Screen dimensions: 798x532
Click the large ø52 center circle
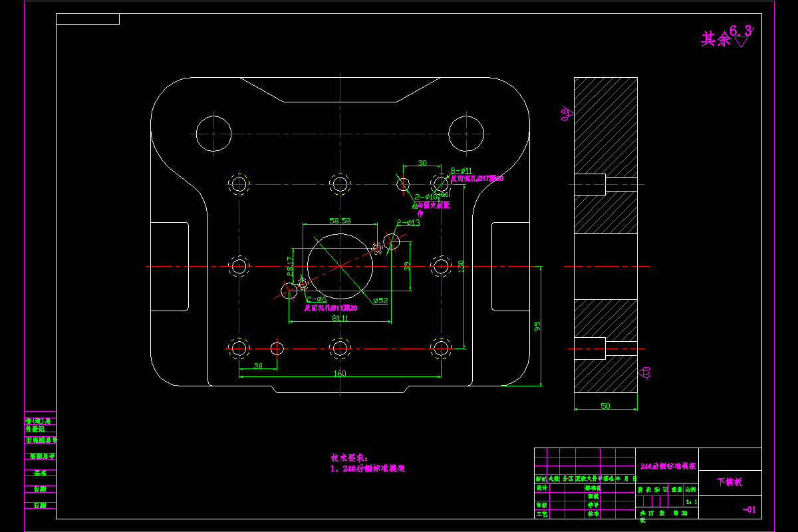(340, 266)
